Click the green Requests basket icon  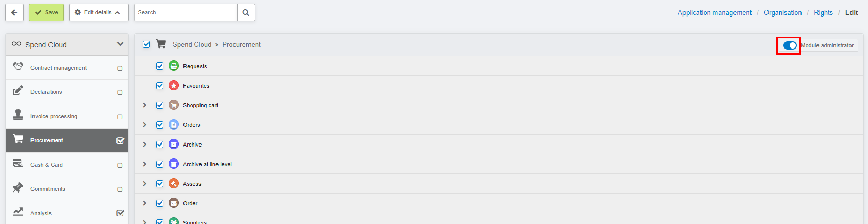(x=174, y=66)
